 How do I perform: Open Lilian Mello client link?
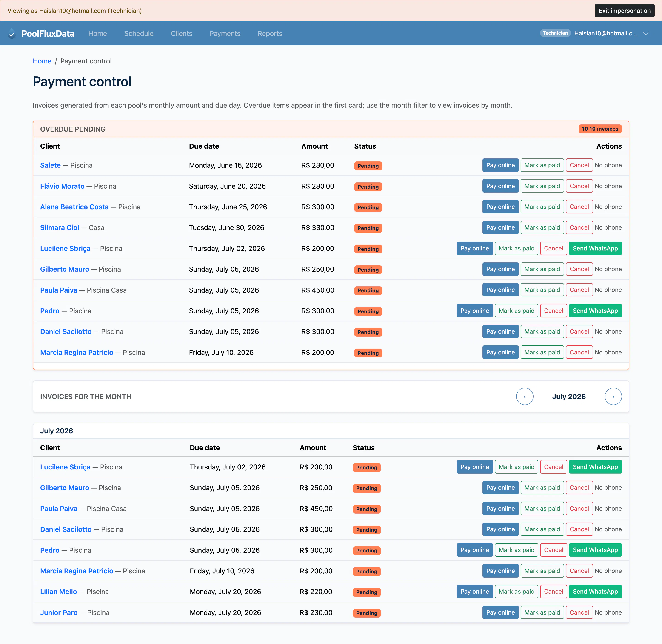pyautogui.click(x=58, y=592)
